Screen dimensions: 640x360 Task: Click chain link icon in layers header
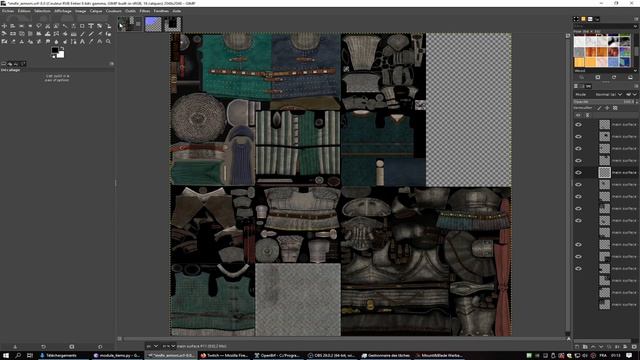588,116
